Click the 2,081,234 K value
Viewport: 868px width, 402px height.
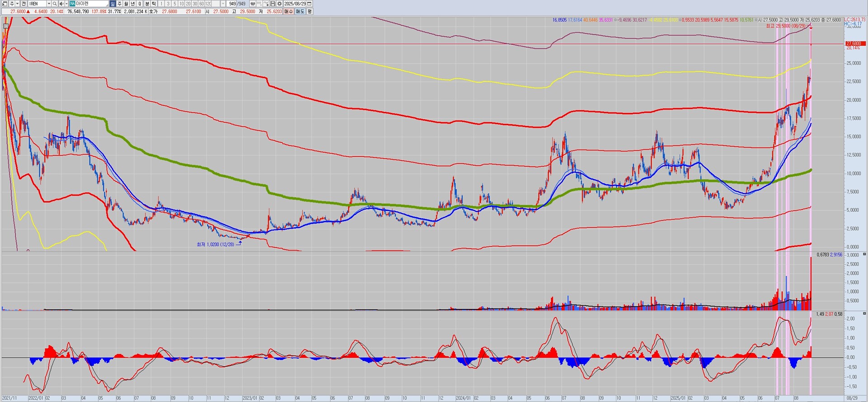coord(136,11)
